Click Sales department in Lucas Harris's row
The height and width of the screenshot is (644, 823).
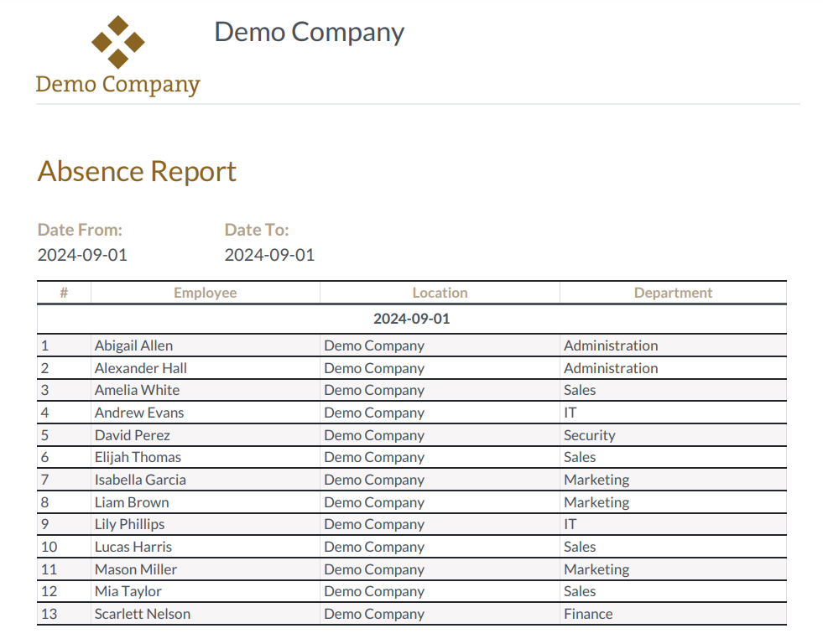click(x=580, y=547)
